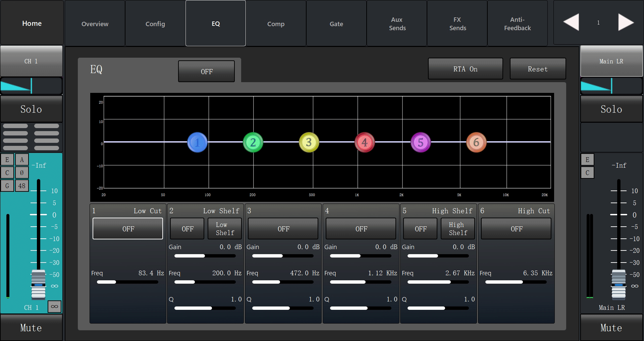644x341 pixels.
Task: Select the yellow band 3 EQ node
Action: [x=309, y=142]
